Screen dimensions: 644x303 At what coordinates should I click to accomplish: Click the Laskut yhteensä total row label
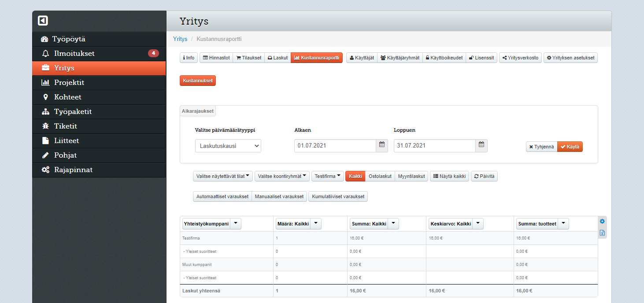pyautogui.click(x=201, y=291)
